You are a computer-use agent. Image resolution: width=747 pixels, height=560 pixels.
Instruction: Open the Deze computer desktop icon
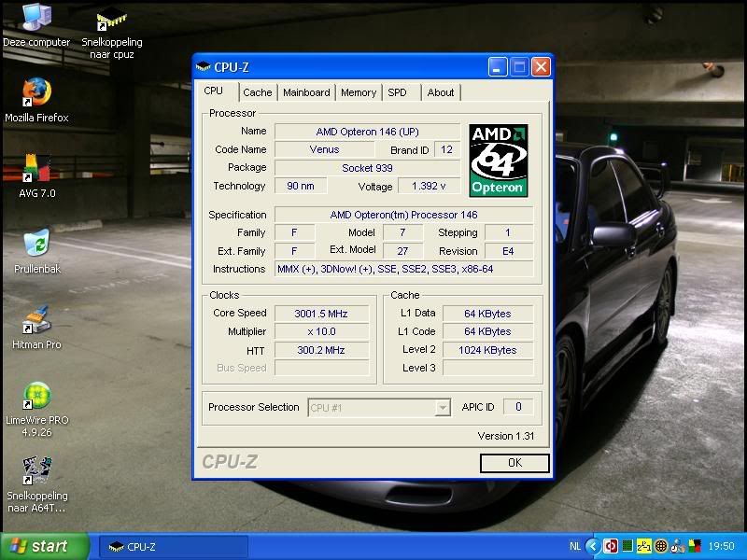[x=36, y=24]
